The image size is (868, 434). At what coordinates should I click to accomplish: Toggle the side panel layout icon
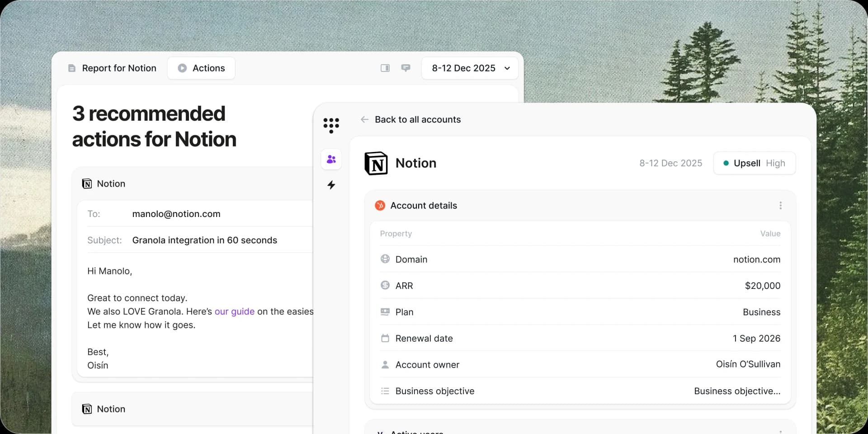385,68
